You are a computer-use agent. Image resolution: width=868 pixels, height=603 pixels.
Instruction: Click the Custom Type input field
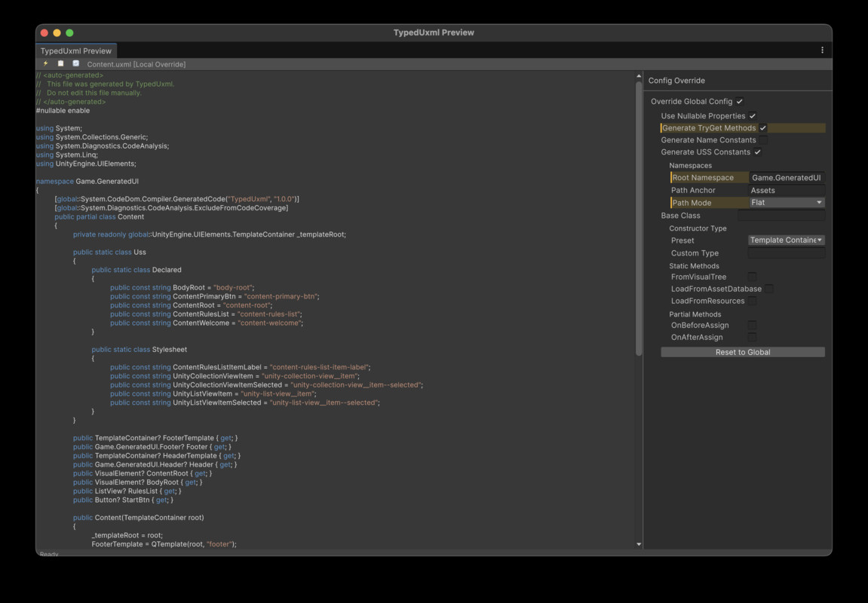click(787, 253)
